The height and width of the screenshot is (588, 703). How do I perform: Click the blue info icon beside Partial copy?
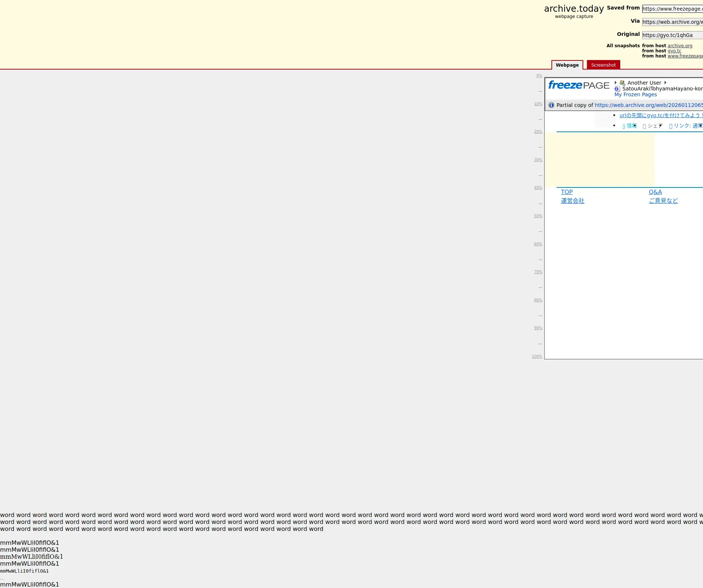tap(551, 105)
